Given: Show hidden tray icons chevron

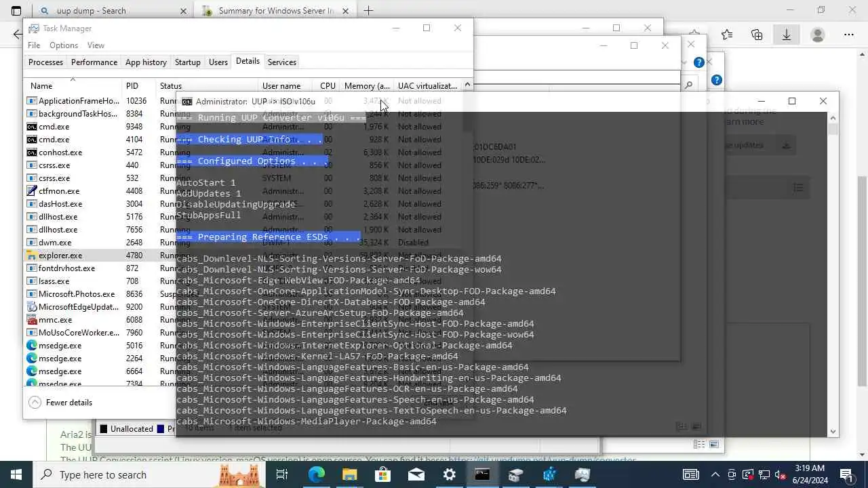Looking at the screenshot, I should point(715,474).
